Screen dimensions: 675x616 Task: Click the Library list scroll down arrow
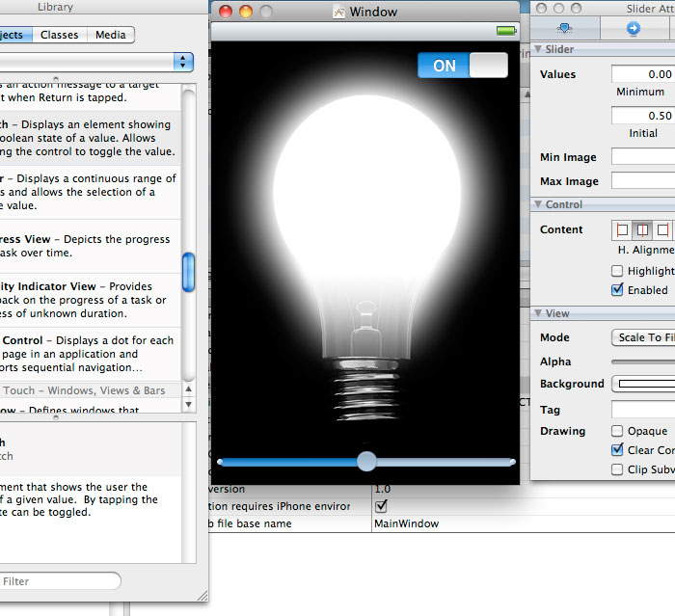(188, 404)
